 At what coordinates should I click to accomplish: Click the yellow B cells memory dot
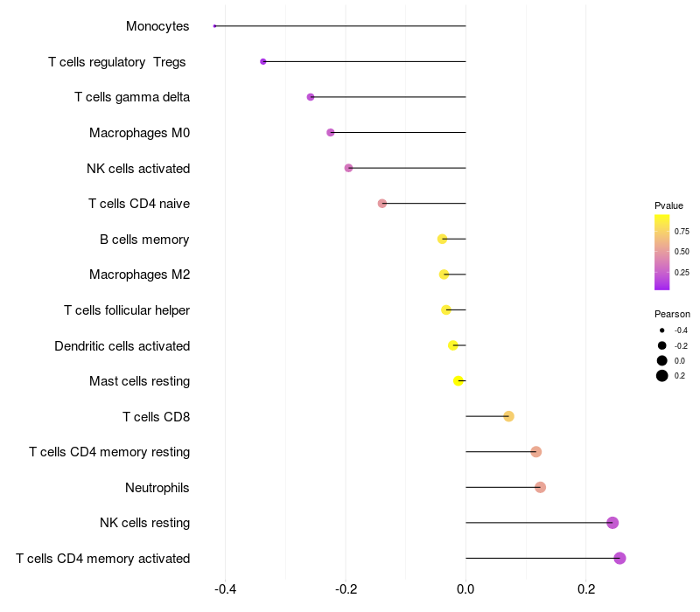pos(442,239)
